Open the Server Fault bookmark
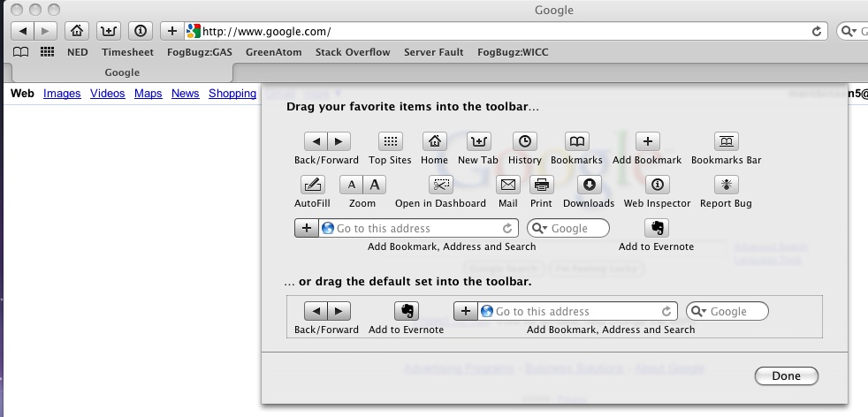This screenshot has height=417, width=868. click(433, 52)
